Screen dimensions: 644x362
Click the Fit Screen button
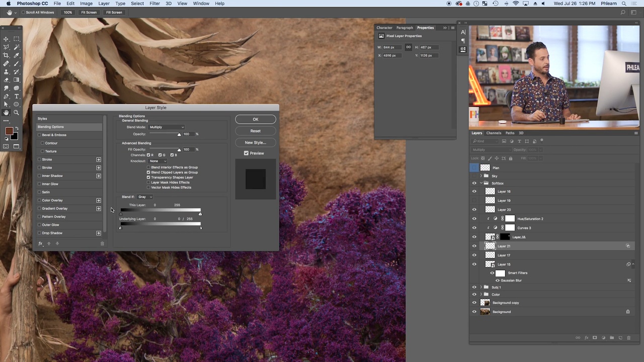[89, 12]
